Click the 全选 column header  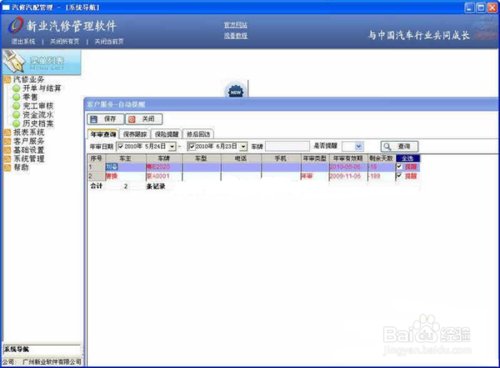click(408, 158)
